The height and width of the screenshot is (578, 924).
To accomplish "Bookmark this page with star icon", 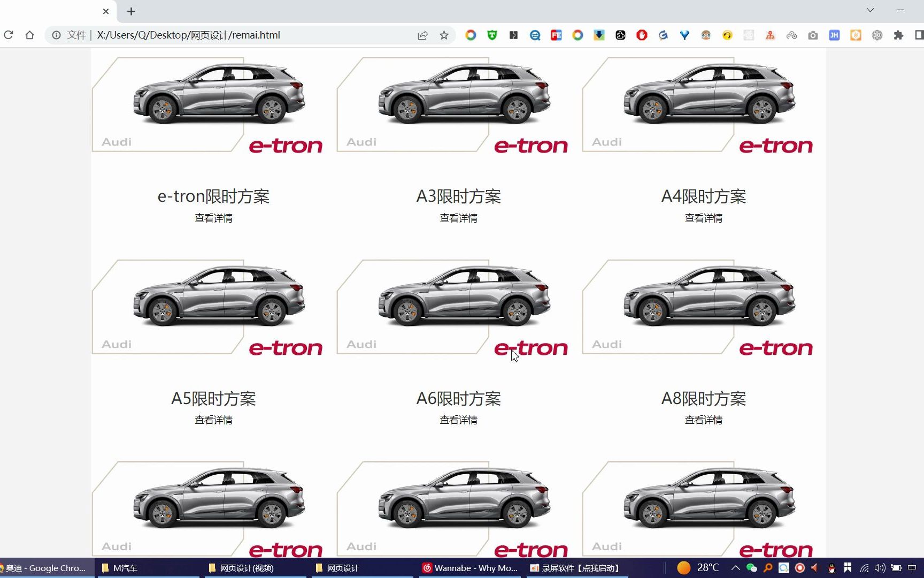I will [x=444, y=35].
